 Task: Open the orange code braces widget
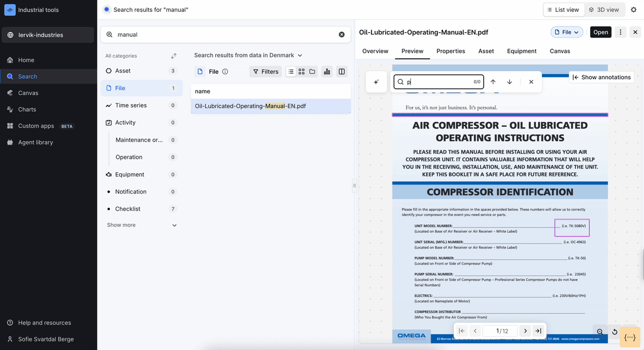630,338
